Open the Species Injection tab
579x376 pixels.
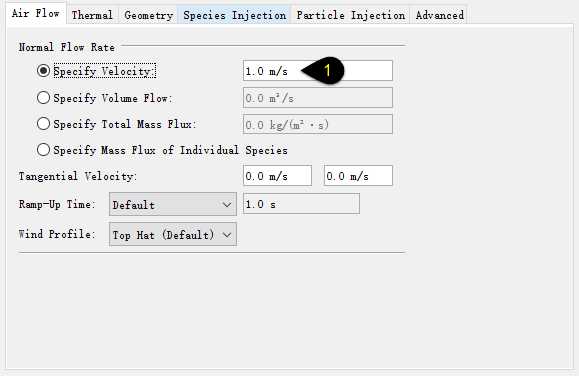pyautogui.click(x=234, y=15)
